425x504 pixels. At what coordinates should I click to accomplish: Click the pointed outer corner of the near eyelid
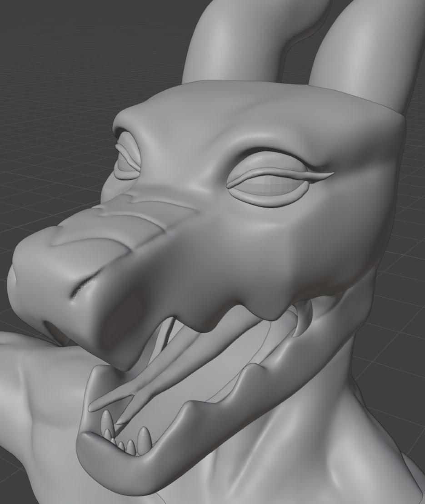tap(332, 174)
